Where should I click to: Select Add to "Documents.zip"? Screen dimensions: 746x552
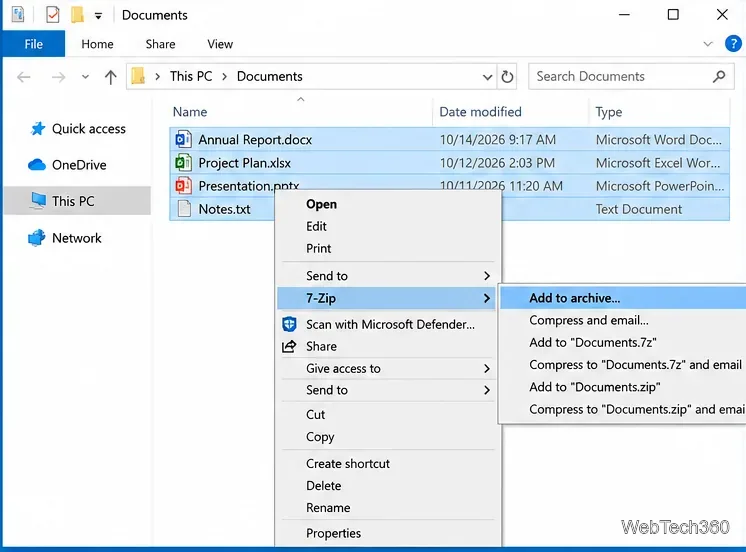(x=623, y=387)
